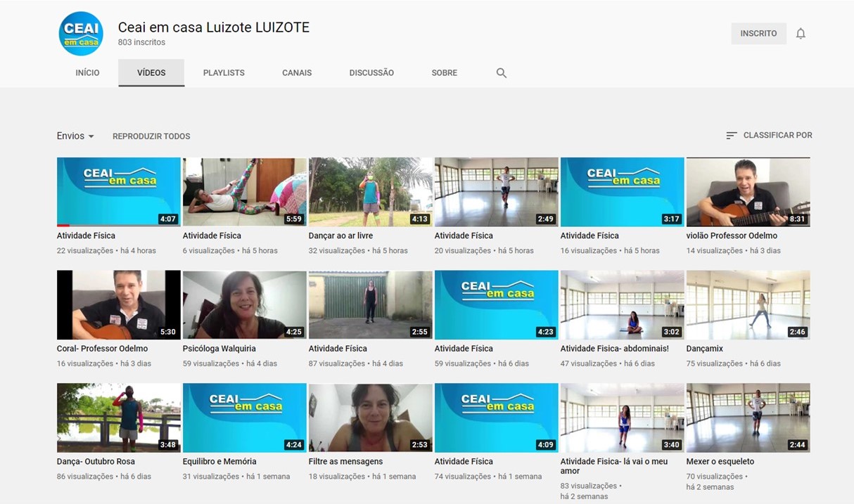
Task: Click the Dança- Outubro Rosa title
Action: (x=96, y=462)
